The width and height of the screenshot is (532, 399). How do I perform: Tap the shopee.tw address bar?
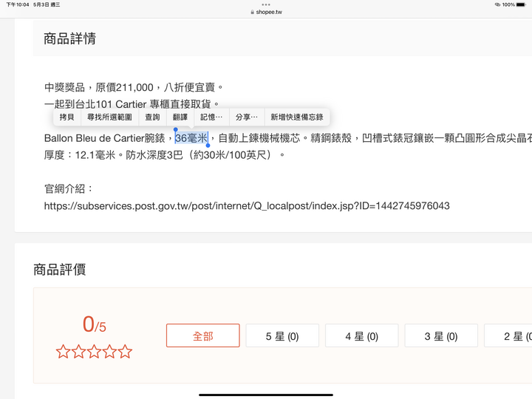266,12
